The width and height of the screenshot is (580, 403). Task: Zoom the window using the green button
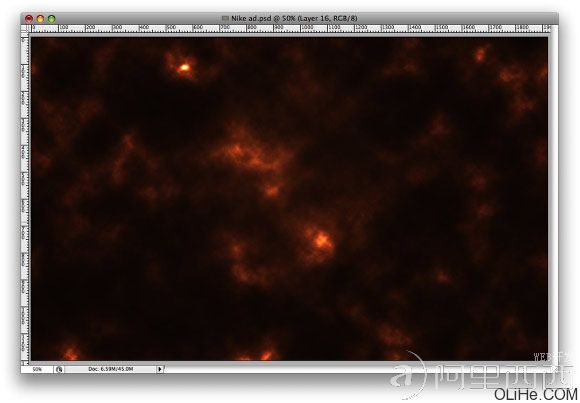click(52, 19)
